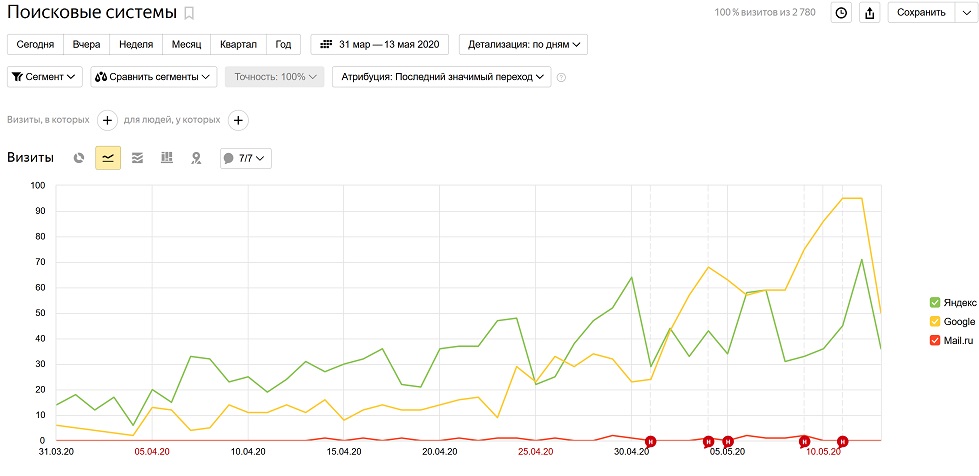Toggle Mail.ru series checkbox in legend
Screen dimensions: 979x476
pyautogui.click(x=934, y=341)
